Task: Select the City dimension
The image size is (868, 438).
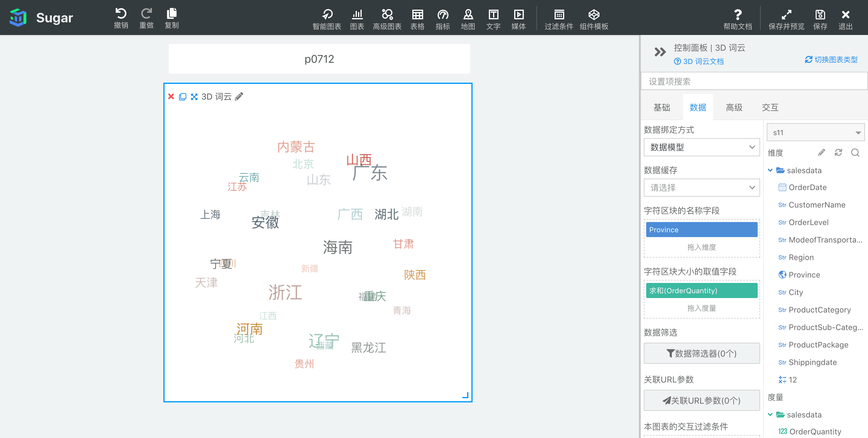Action: click(x=796, y=293)
